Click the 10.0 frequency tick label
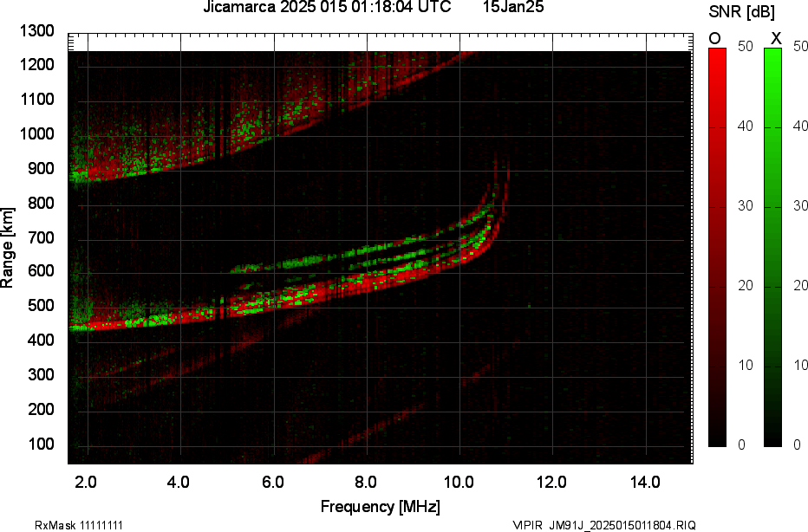 tap(459, 482)
